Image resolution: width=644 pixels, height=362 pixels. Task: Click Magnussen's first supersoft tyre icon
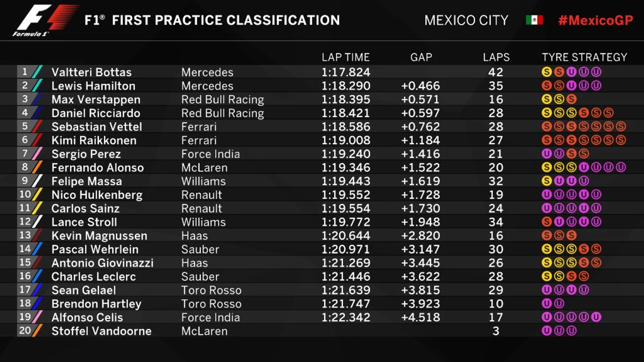point(547,235)
